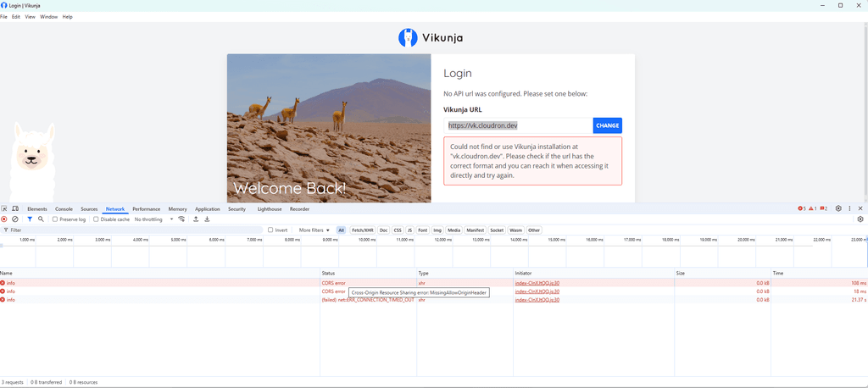Image resolution: width=868 pixels, height=388 pixels.
Task: Export HAR with download icon
Action: 207,219
